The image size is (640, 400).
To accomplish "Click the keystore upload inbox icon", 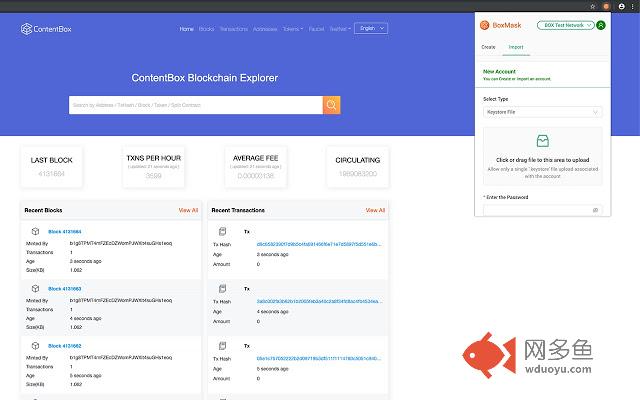I will (x=542, y=141).
